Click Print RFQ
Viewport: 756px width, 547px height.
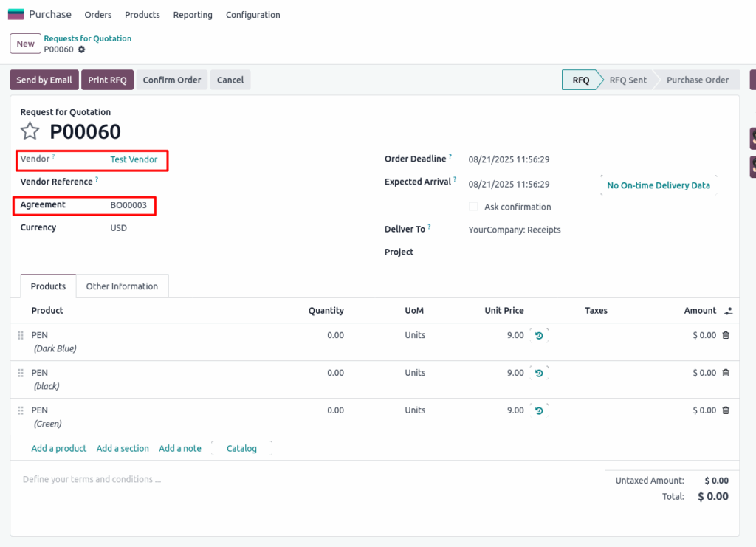tap(108, 80)
